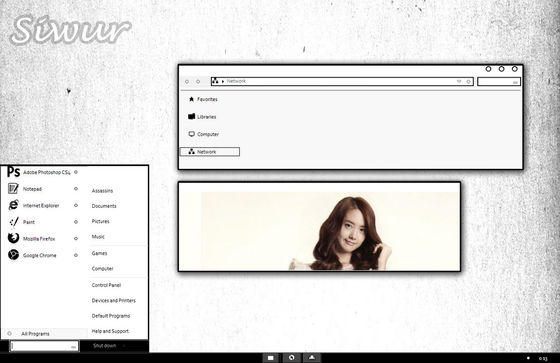
Task: Open Documents from start menu
Action: coord(104,206)
